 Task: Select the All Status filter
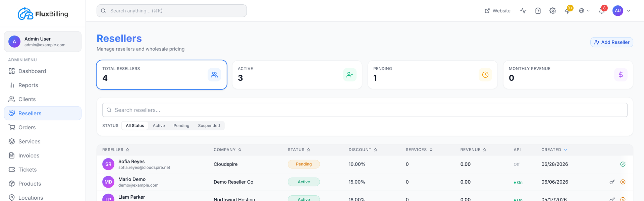135,126
